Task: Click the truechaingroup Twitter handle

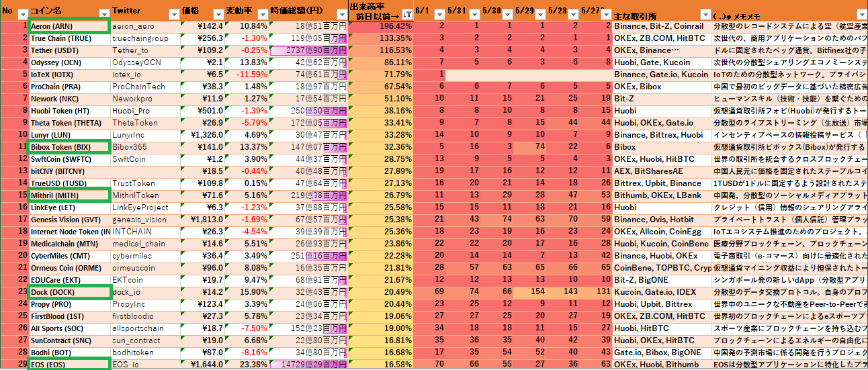Action: click(x=140, y=38)
